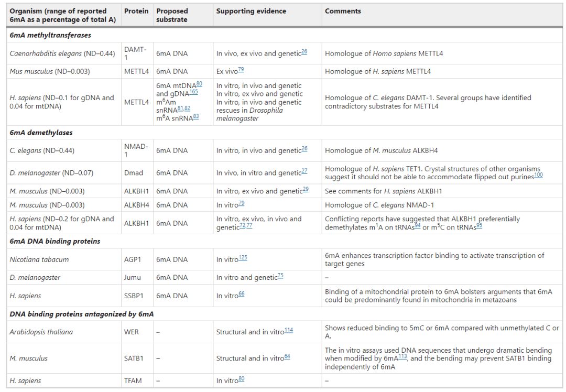Click reference 114 in the WER row
The height and width of the screenshot is (392, 566).
tap(289, 330)
